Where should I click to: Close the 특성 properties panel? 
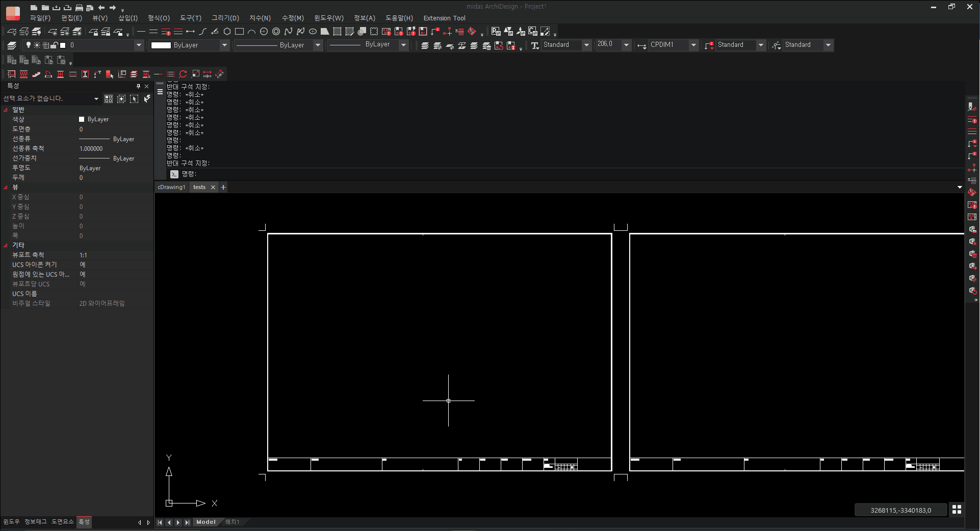pos(147,86)
